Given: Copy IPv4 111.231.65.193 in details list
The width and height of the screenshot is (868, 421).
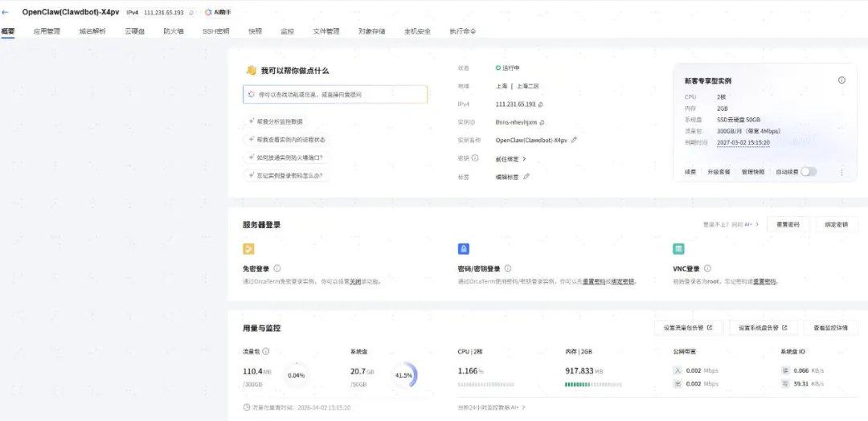Looking at the screenshot, I should pos(540,104).
